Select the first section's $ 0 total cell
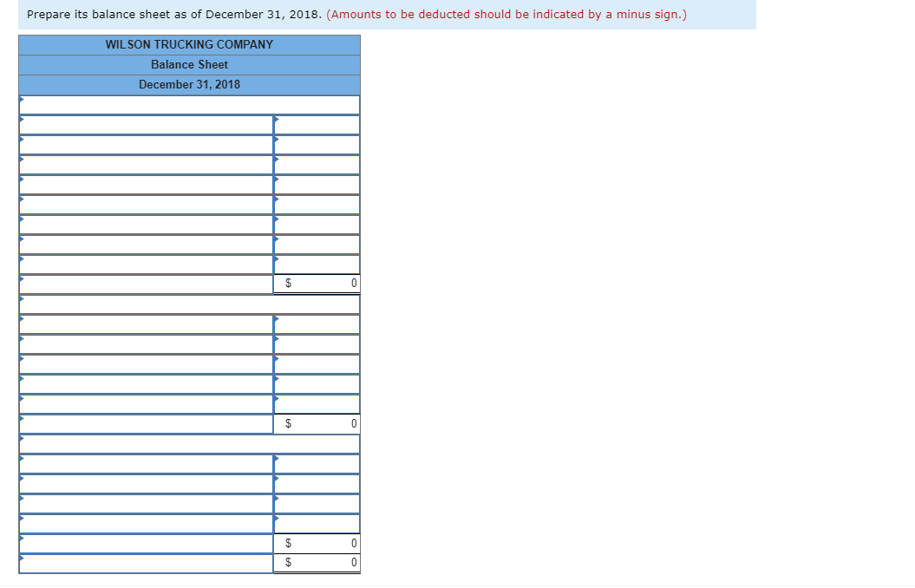 pos(317,284)
